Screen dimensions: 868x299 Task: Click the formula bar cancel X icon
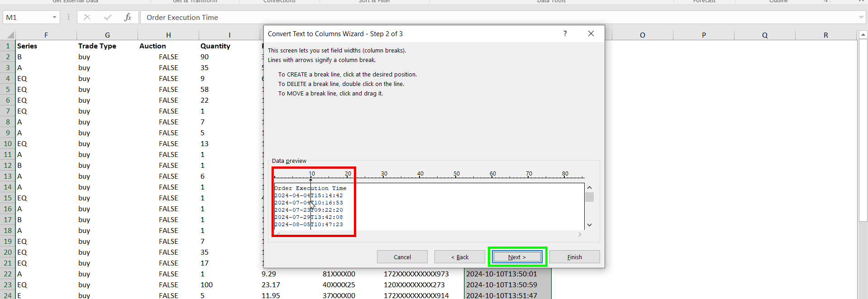point(87,17)
